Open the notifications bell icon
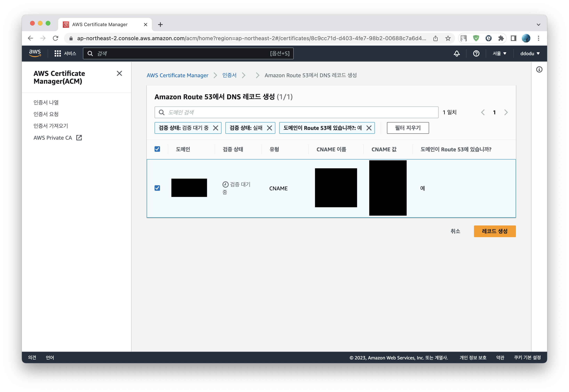569x392 pixels. 456,53
